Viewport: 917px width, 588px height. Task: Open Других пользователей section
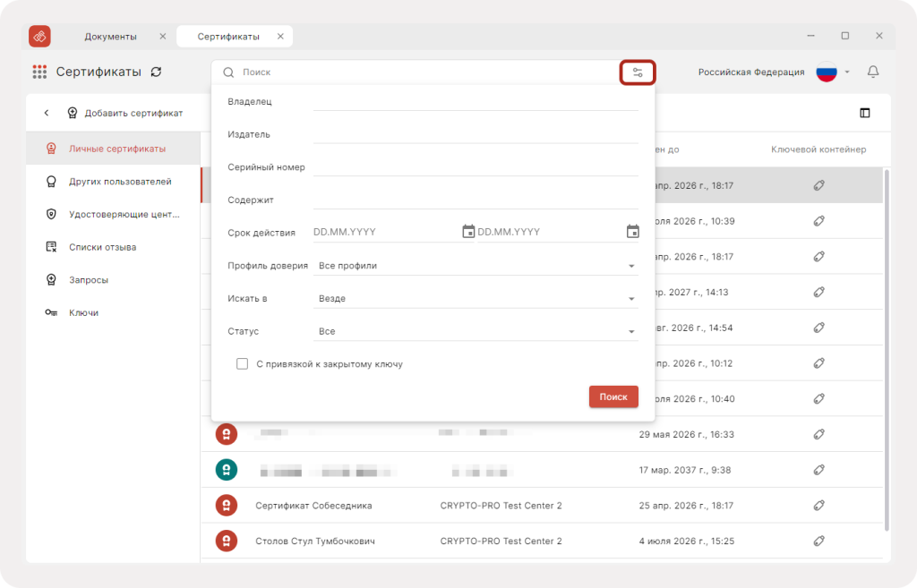pyautogui.click(x=114, y=181)
